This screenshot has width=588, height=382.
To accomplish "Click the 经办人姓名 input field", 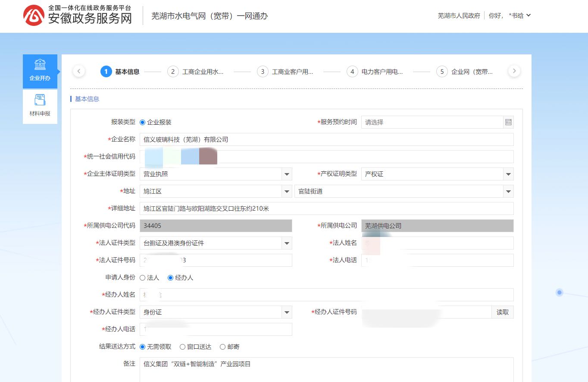I will (x=327, y=295).
